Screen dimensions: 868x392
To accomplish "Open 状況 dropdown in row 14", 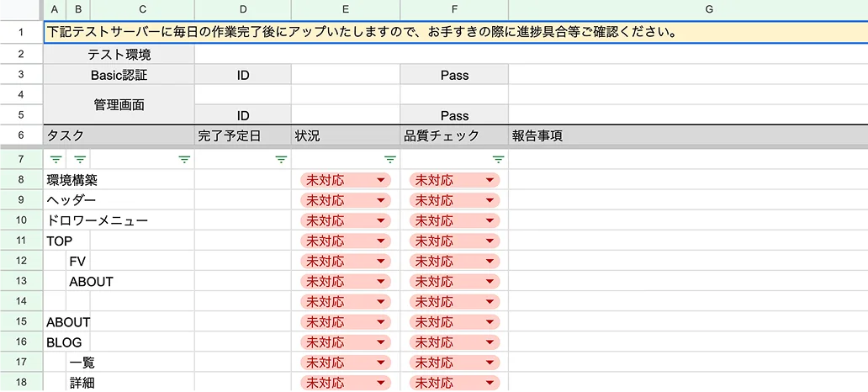I will pyautogui.click(x=381, y=302).
